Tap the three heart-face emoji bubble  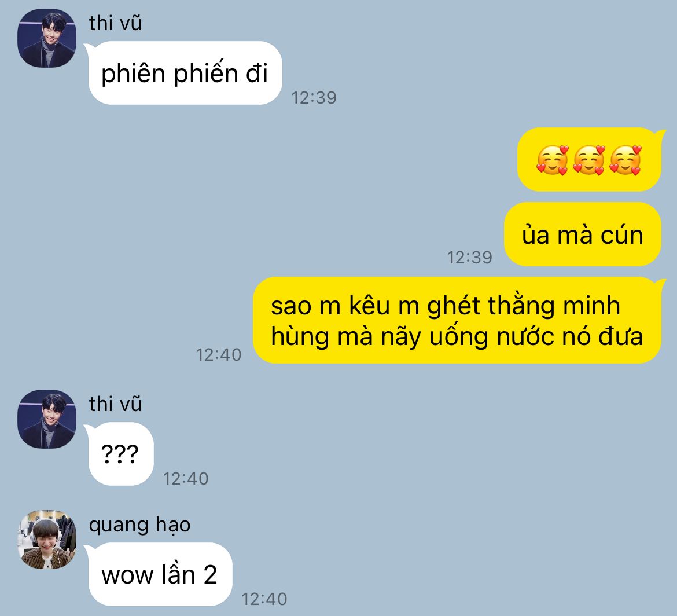590,159
